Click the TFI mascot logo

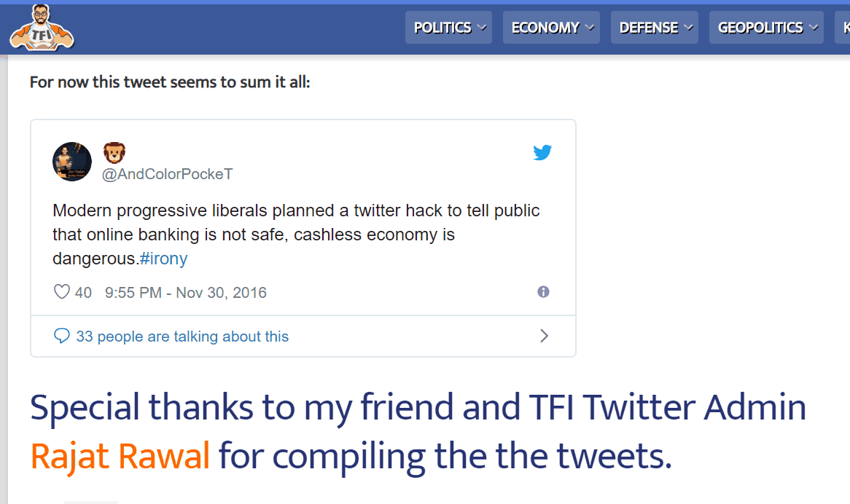[x=42, y=28]
